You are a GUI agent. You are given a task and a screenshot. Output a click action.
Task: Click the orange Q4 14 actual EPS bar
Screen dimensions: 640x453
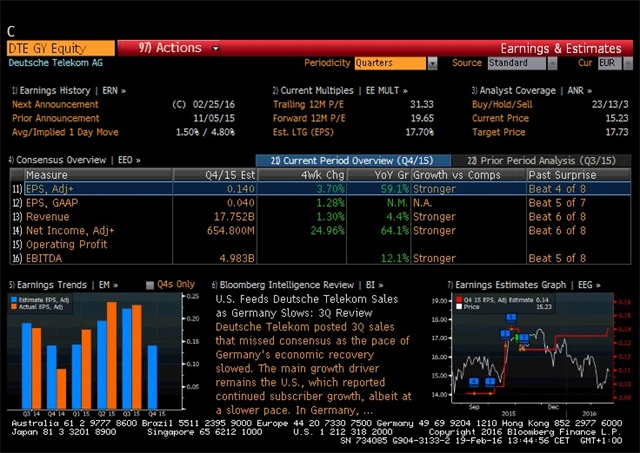(61, 389)
